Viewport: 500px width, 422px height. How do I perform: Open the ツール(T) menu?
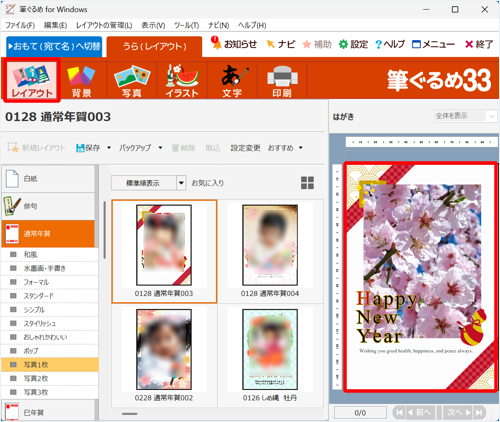click(186, 25)
